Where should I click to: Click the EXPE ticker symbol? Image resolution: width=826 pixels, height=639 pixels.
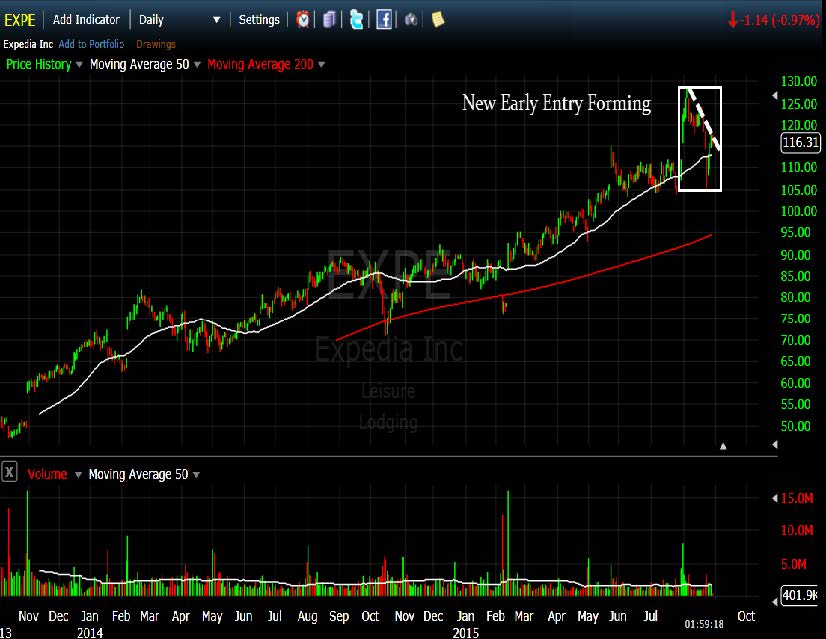(20, 20)
